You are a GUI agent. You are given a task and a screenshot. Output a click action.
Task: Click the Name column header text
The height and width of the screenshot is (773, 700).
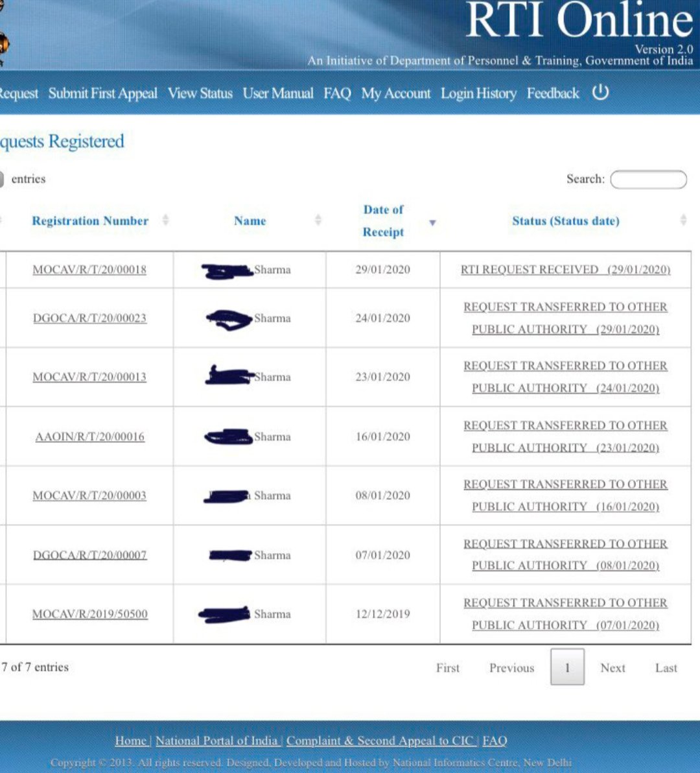250,221
